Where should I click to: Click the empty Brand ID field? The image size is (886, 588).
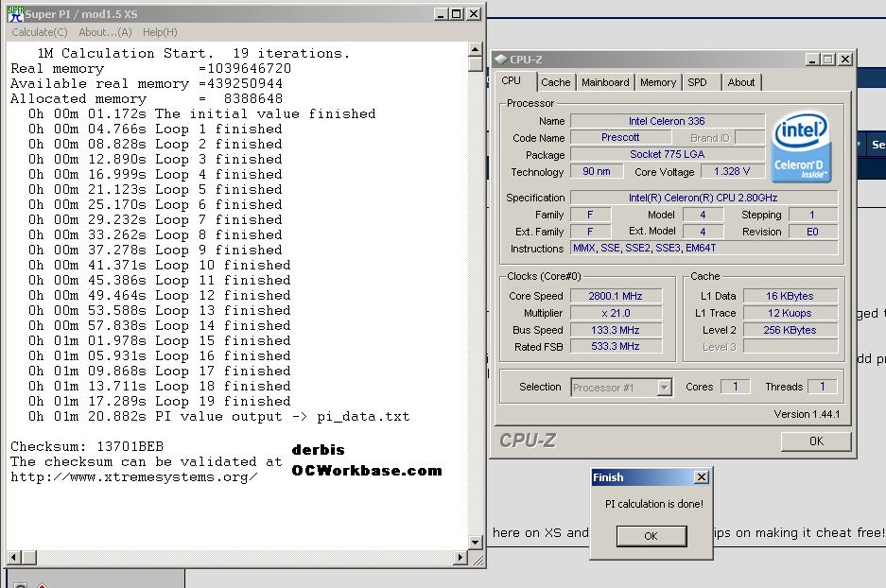click(x=749, y=137)
